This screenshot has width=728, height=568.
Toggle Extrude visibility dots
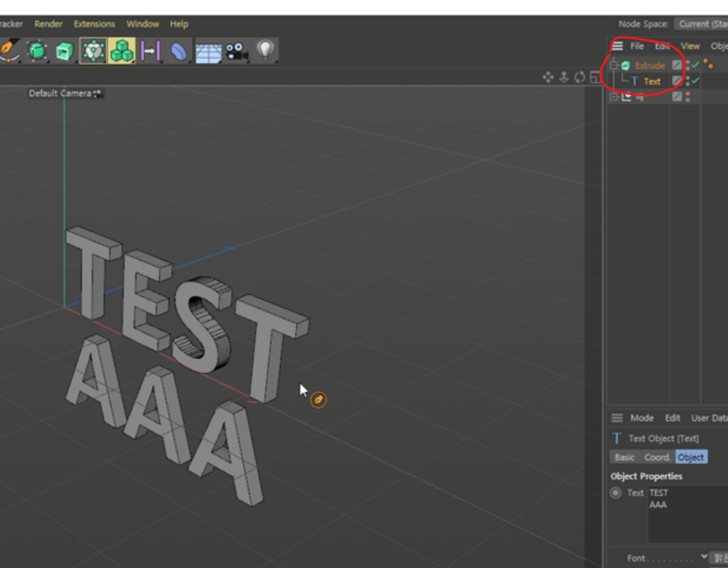[x=687, y=65]
